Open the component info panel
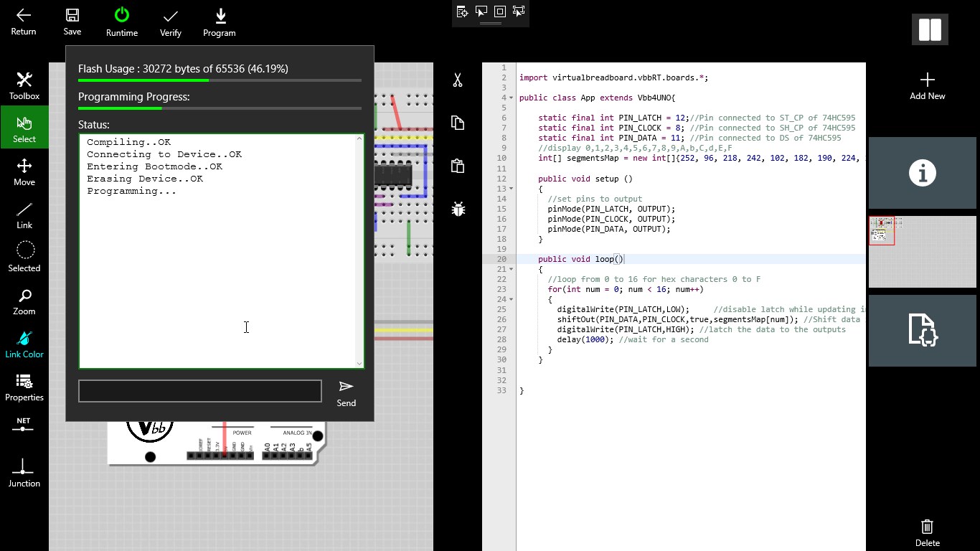This screenshot has height=551, width=980. click(x=922, y=172)
